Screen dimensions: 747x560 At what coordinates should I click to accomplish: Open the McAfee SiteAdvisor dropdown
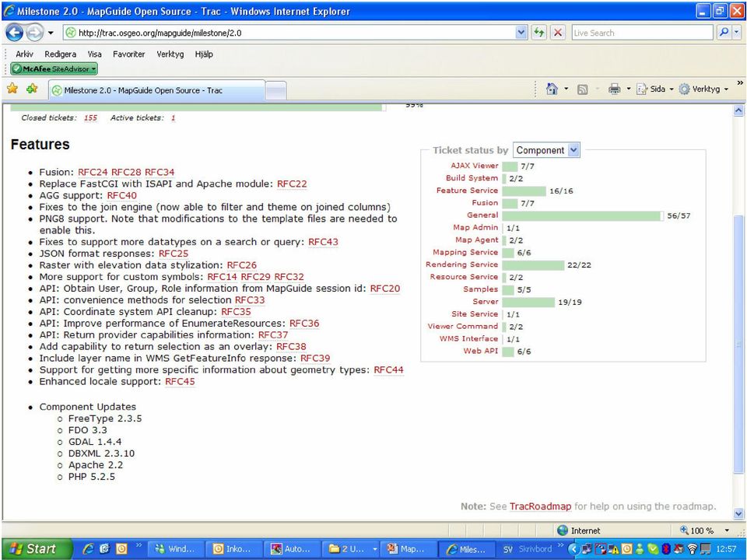point(54,68)
